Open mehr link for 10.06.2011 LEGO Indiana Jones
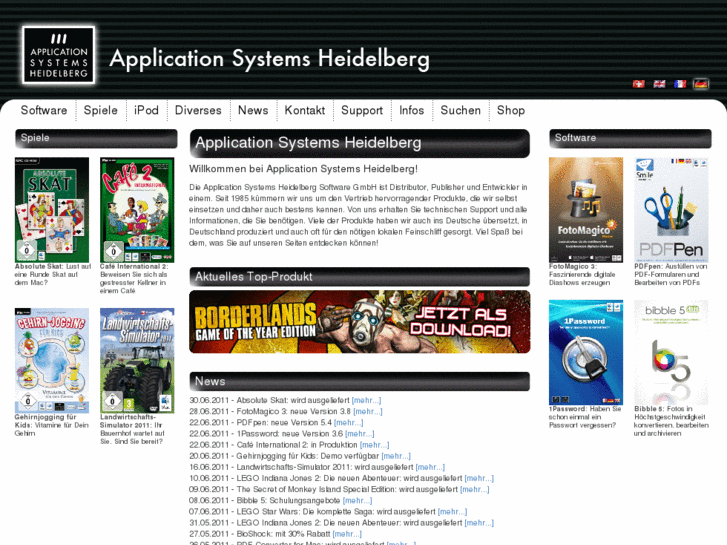727x545 pixels. pos(479,478)
